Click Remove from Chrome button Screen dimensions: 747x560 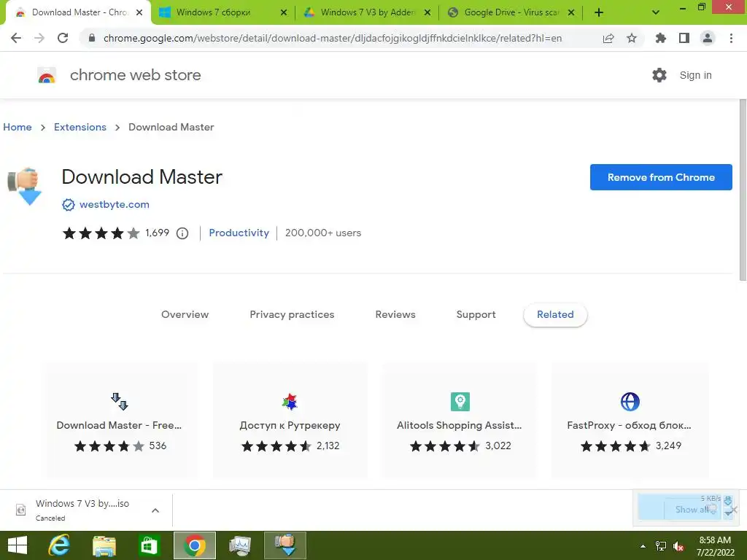[x=661, y=177]
